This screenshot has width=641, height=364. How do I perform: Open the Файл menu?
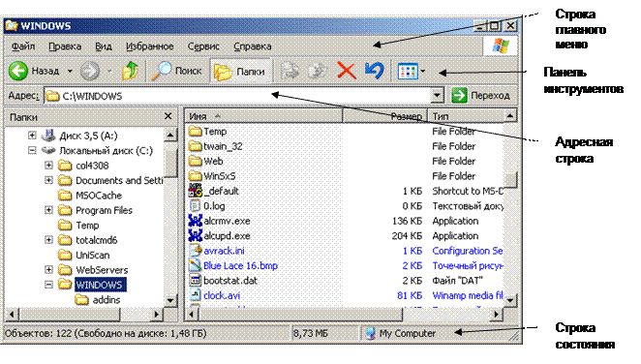(23, 46)
